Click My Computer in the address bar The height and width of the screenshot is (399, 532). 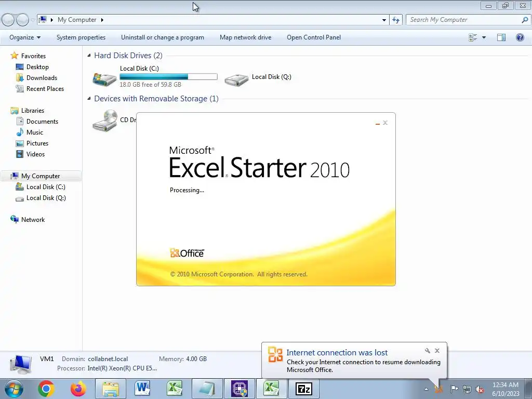pyautogui.click(x=77, y=20)
